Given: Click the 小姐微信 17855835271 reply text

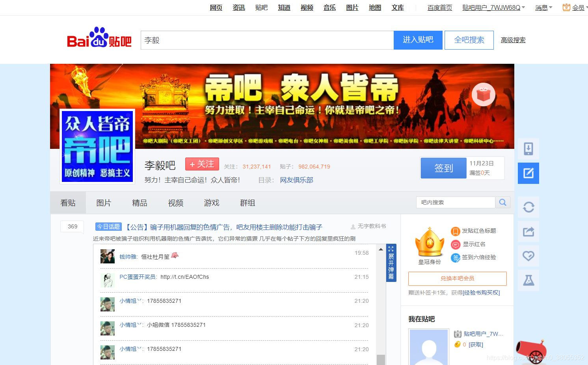Looking at the screenshot, I should [x=176, y=325].
